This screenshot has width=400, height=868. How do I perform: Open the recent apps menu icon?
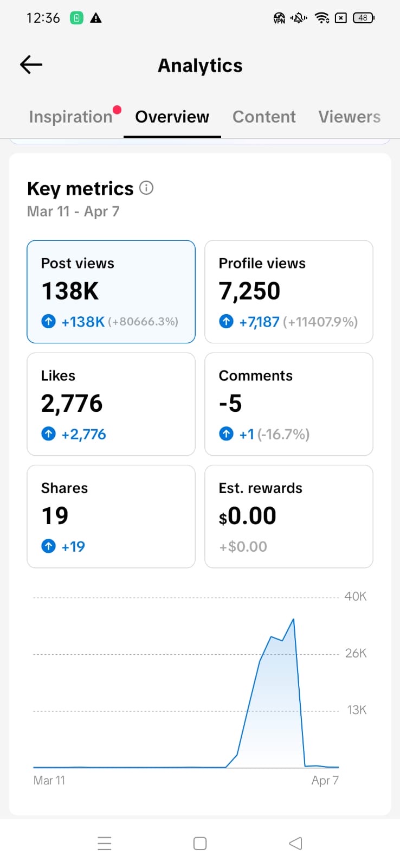(x=105, y=843)
